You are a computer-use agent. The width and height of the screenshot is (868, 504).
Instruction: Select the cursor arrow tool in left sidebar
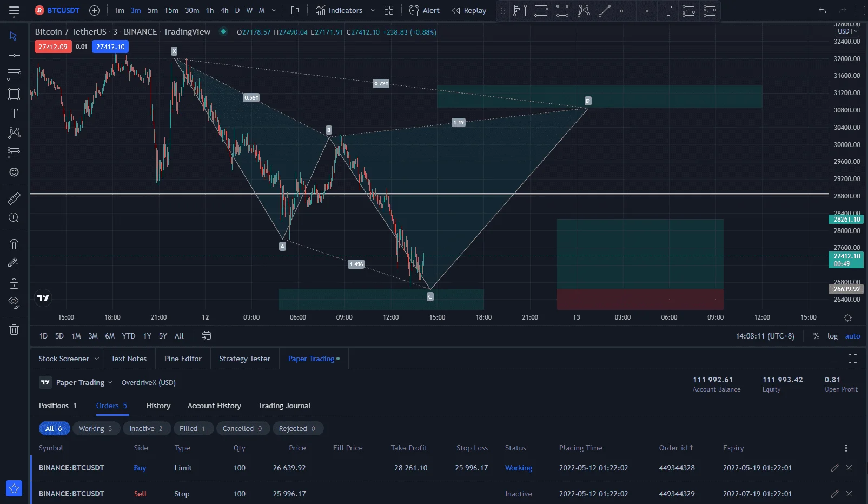click(14, 36)
